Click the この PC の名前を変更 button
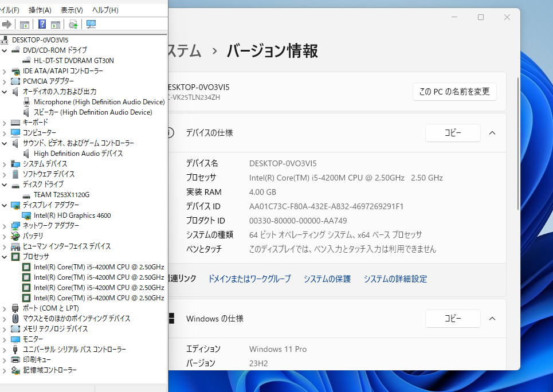The image size is (553, 392). point(454,92)
